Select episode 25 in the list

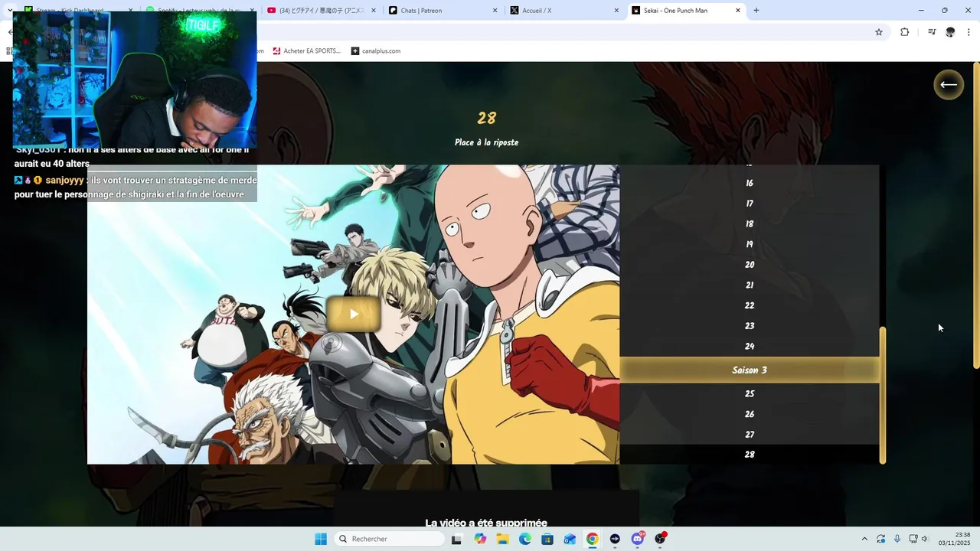750,394
